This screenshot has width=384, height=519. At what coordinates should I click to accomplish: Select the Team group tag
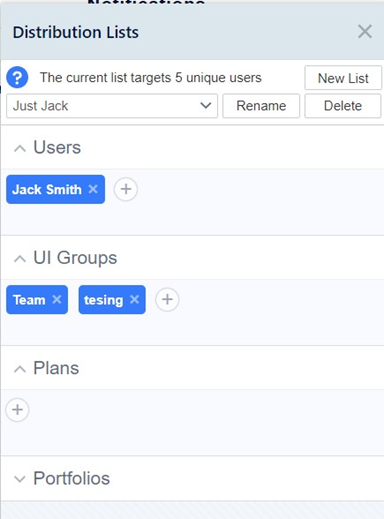click(x=29, y=300)
